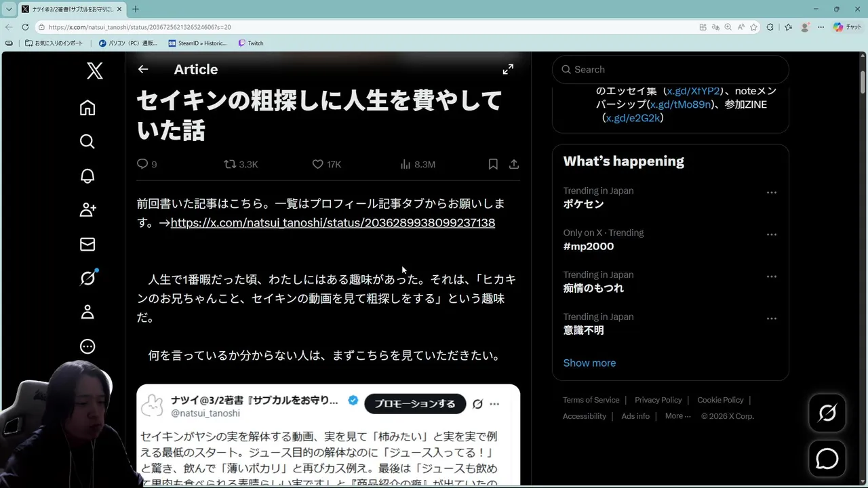The height and width of the screenshot is (488, 868).
Task: Share the article via share icon
Action: pyautogui.click(x=514, y=164)
